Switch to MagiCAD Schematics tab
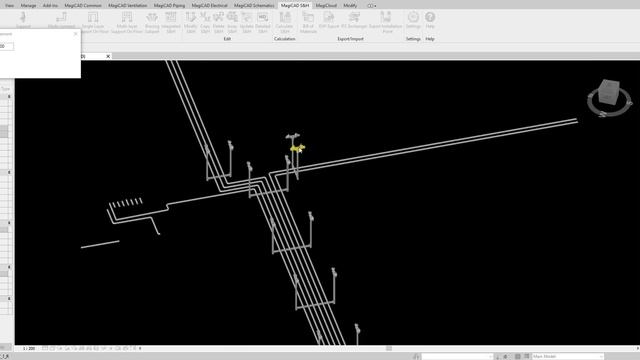 (x=254, y=5)
